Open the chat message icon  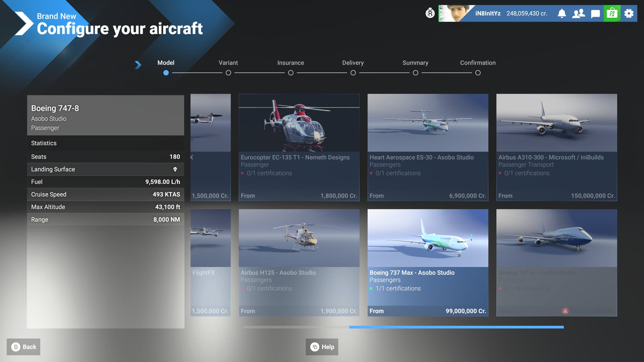[595, 14]
